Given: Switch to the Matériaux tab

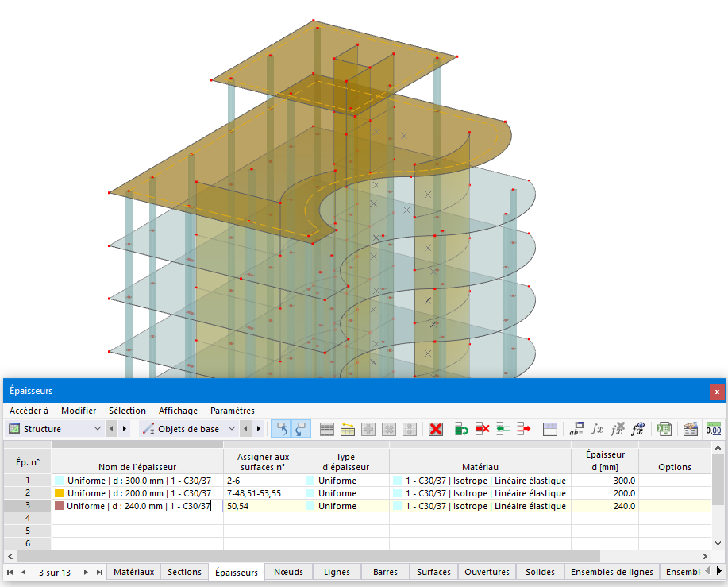Looking at the screenshot, I should tap(133, 572).
